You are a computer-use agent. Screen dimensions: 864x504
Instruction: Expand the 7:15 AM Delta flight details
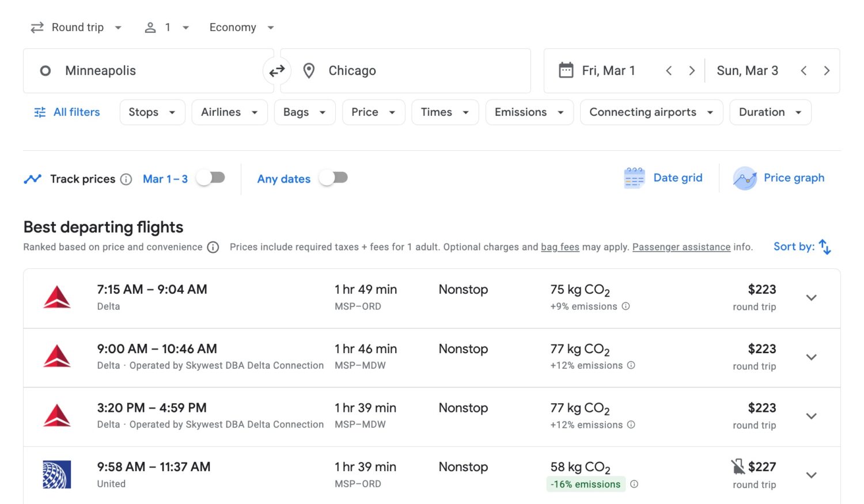point(811,298)
